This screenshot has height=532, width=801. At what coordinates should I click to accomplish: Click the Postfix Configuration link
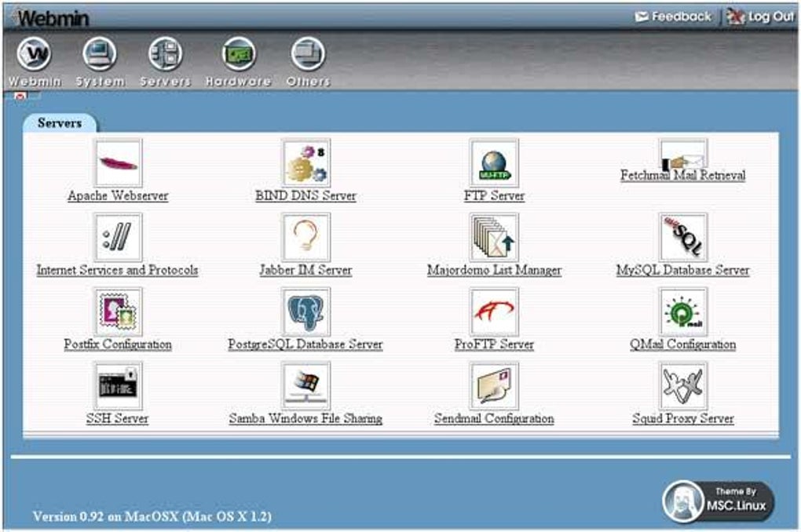click(118, 344)
